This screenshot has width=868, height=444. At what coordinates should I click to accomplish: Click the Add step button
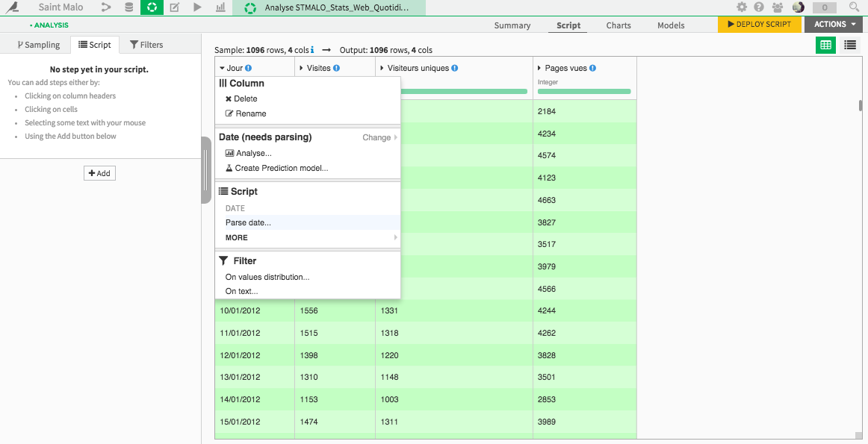coord(99,172)
